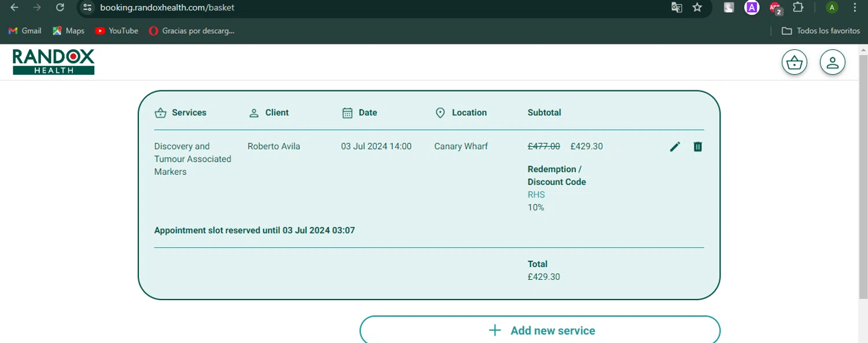This screenshot has height=343, width=868.
Task: Open the Chrome profile avatar
Action: pos(832,8)
